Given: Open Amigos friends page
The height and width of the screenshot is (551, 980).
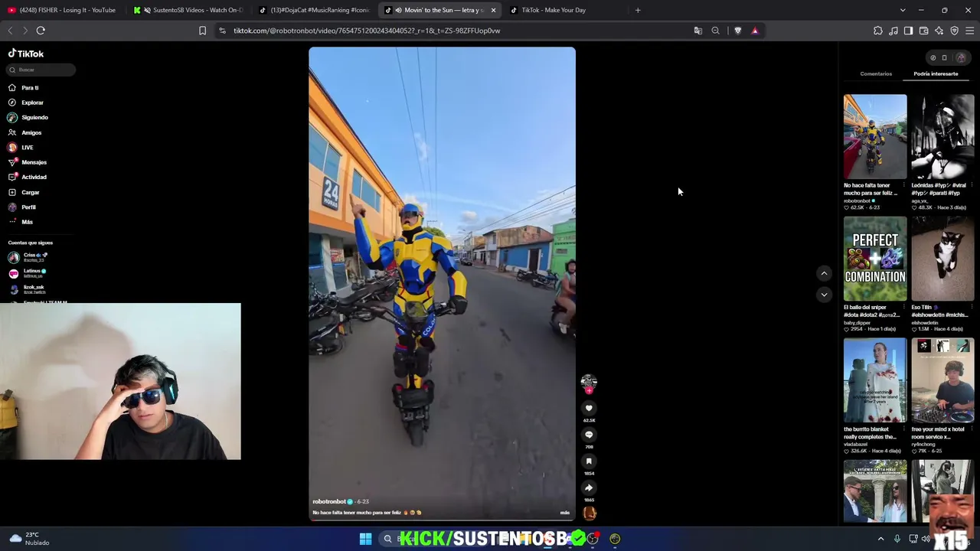Looking at the screenshot, I should coord(24,132).
